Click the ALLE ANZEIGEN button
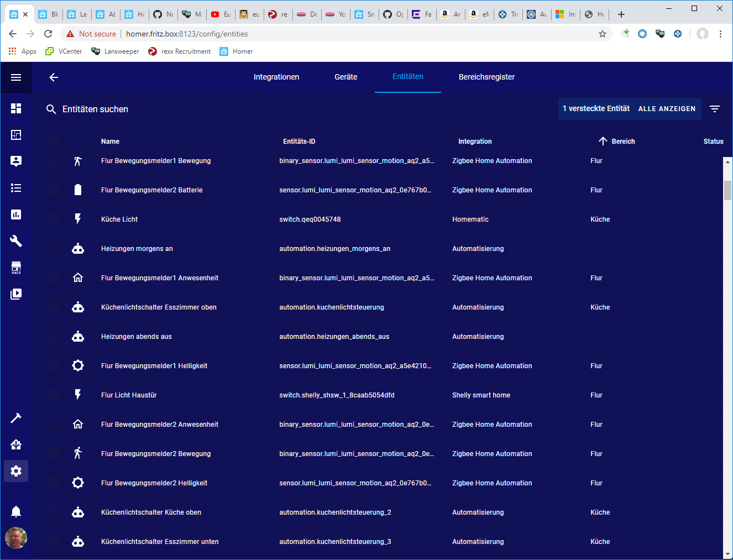The image size is (733, 560). pos(667,109)
